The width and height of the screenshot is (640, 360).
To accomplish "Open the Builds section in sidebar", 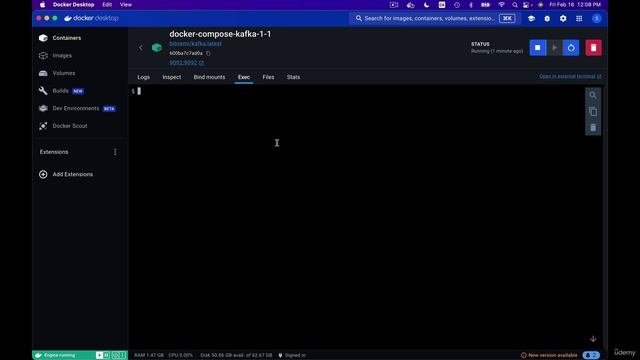I will 60,91.
